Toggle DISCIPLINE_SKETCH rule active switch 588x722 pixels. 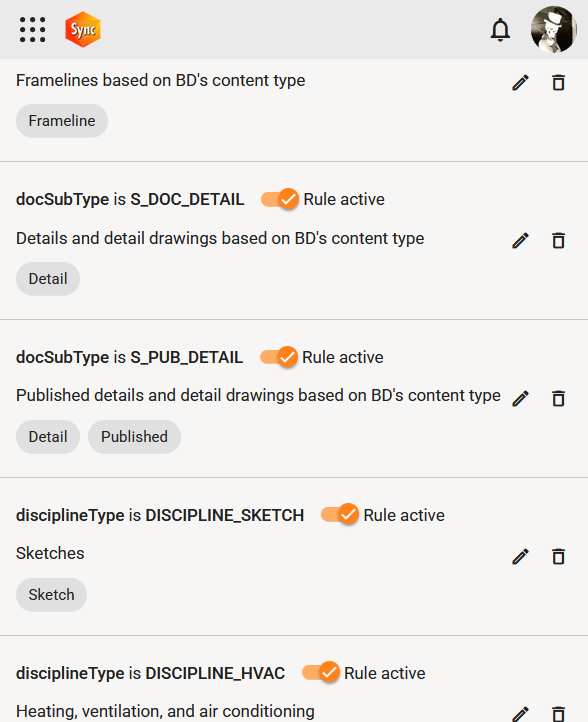pos(340,515)
